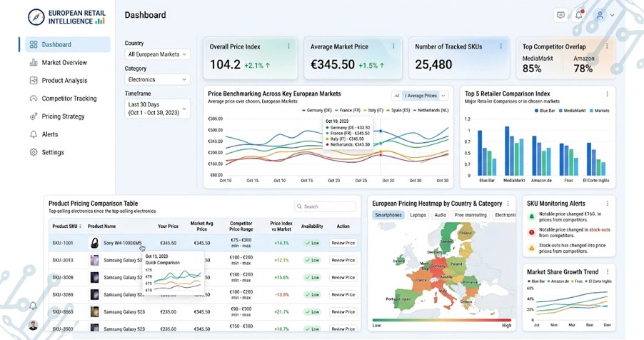This screenshot has width=644, height=340.
Task: Click the Dashboard grid icon
Action: 34,44
